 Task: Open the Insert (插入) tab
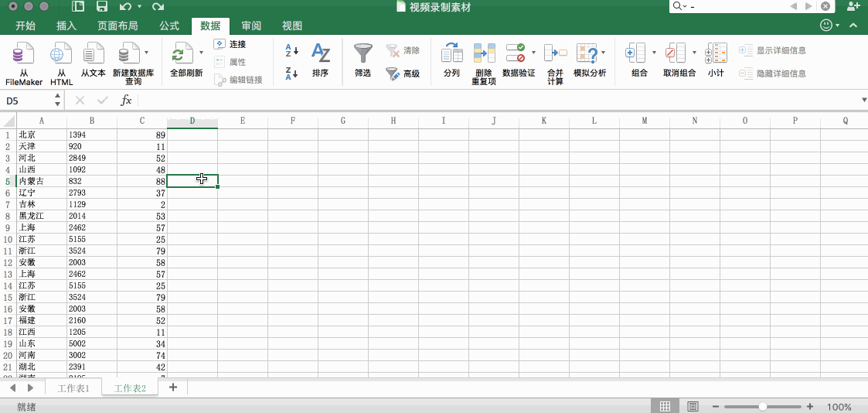[x=66, y=26]
